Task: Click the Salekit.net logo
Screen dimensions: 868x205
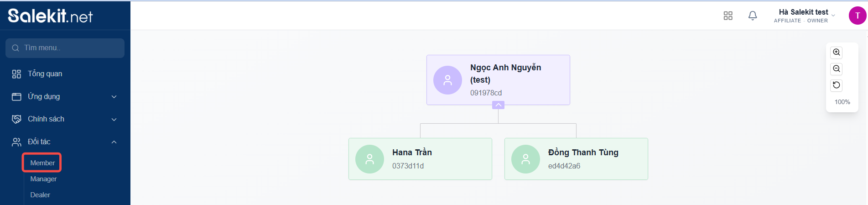Action: [50, 16]
